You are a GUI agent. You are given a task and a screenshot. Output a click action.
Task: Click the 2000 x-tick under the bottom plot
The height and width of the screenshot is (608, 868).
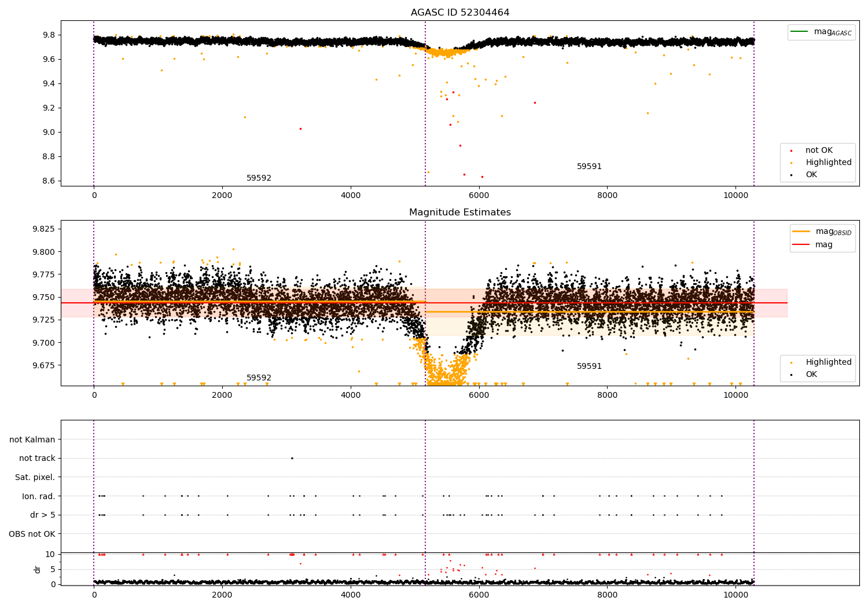click(222, 595)
